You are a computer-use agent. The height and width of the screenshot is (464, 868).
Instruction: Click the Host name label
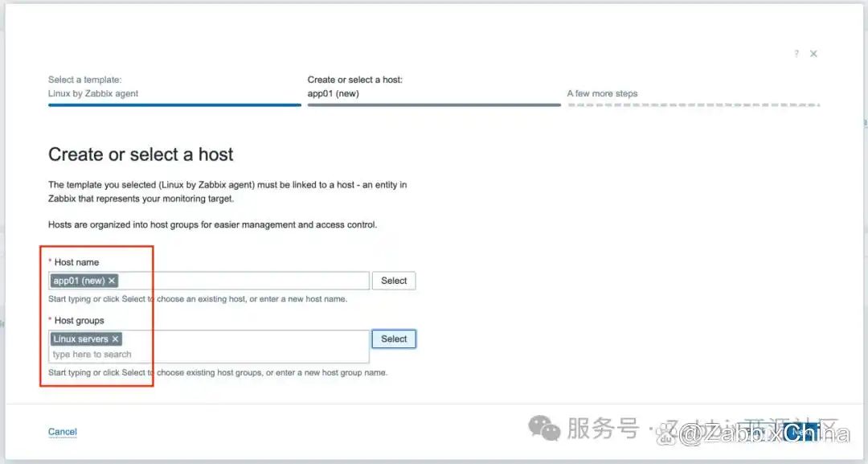click(76, 262)
